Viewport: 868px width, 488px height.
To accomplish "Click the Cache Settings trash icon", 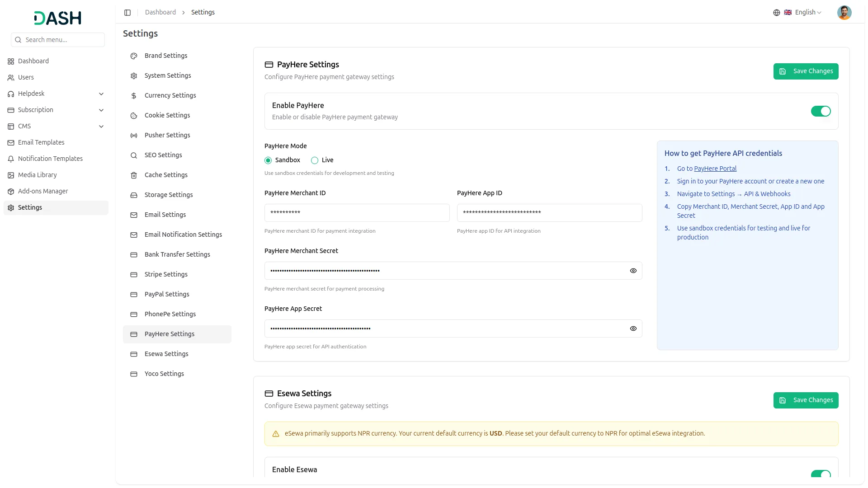I will [x=134, y=175].
